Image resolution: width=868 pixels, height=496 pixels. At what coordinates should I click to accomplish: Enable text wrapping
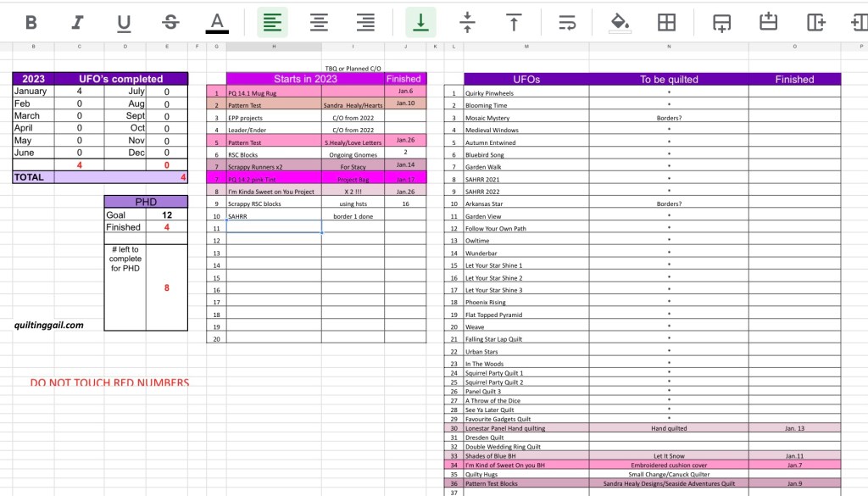click(567, 22)
